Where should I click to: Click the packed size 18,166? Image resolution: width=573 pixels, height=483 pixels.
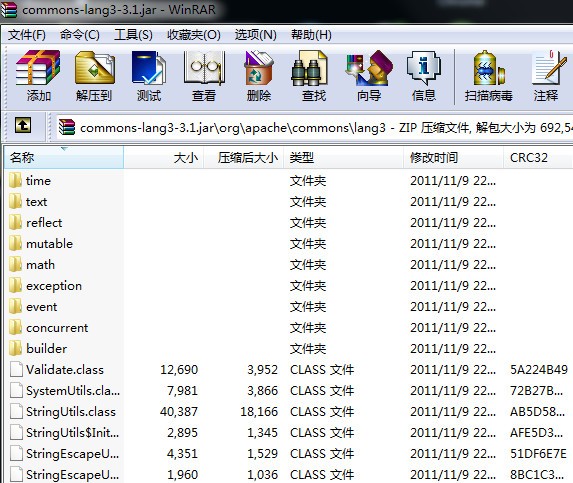[259, 411]
